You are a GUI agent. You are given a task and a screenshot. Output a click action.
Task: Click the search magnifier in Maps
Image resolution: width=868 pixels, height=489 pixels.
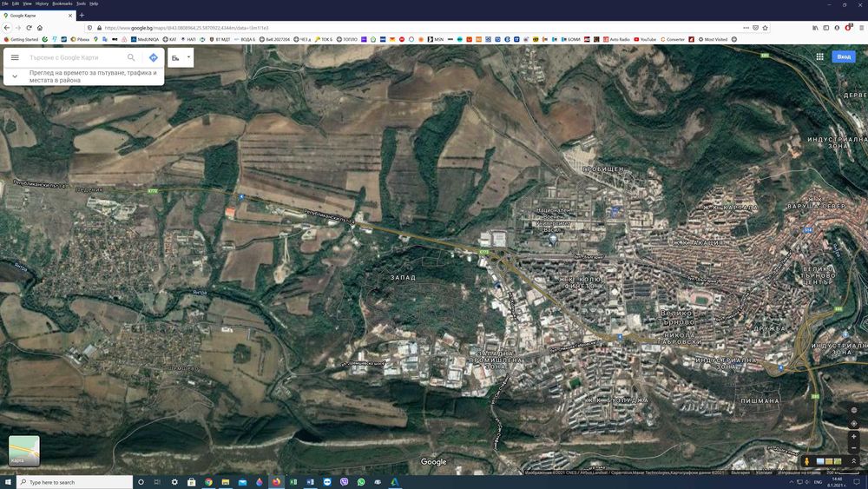(131, 57)
